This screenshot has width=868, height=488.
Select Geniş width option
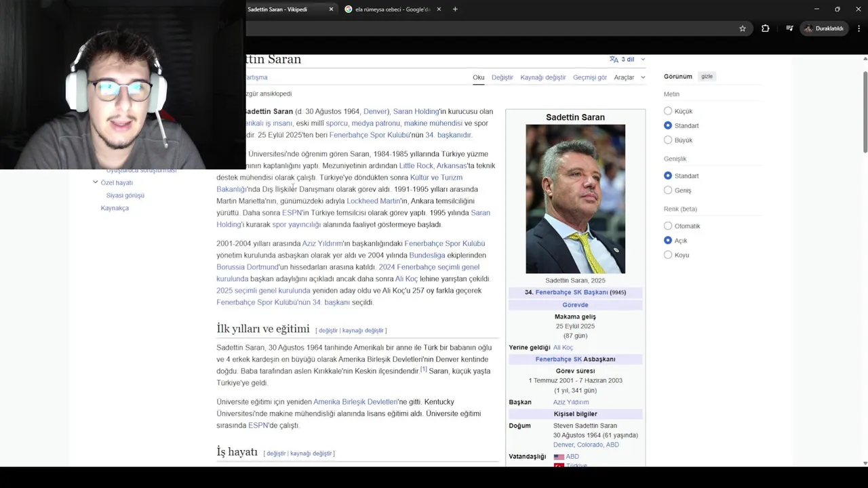668,190
